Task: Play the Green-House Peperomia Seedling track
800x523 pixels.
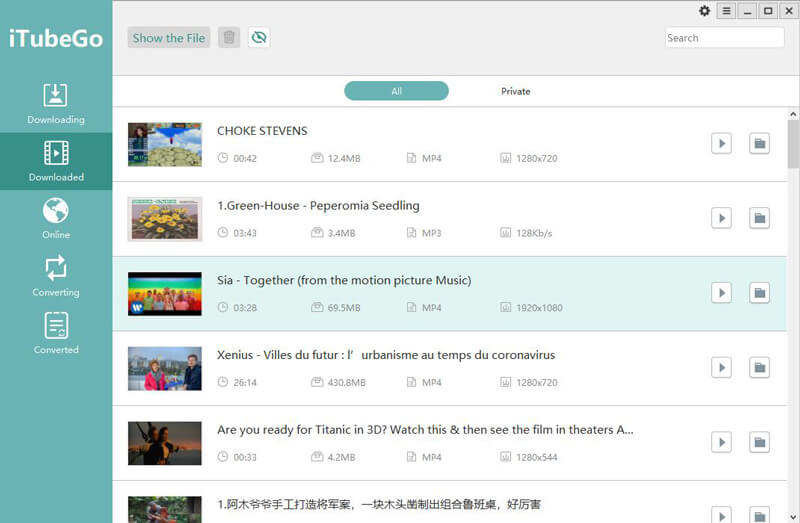Action: (x=721, y=218)
